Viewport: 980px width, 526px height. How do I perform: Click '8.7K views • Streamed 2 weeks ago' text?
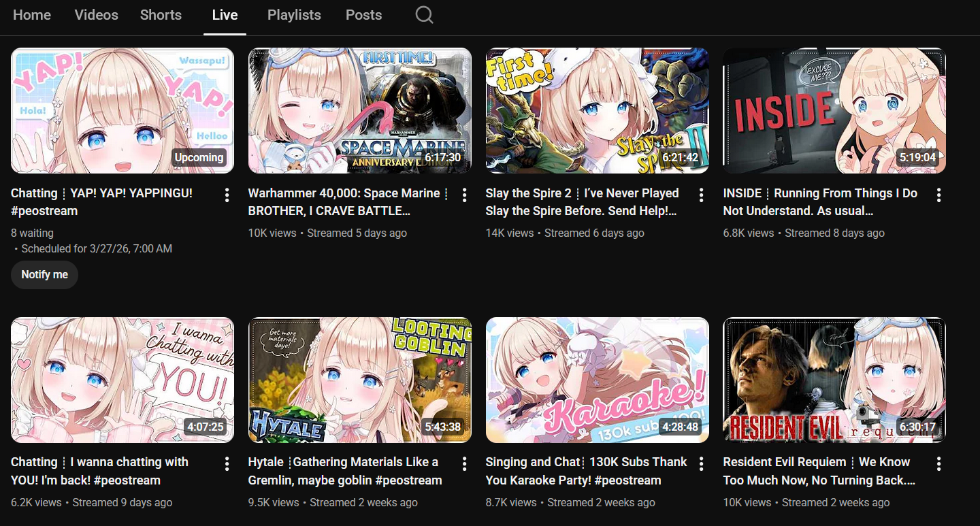[570, 502]
